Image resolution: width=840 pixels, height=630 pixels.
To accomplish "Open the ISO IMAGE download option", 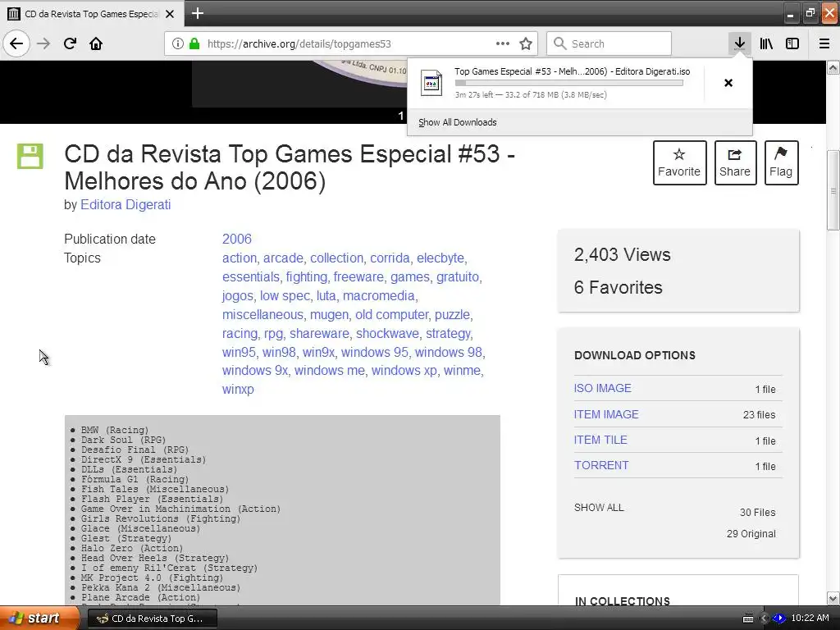I will (603, 388).
